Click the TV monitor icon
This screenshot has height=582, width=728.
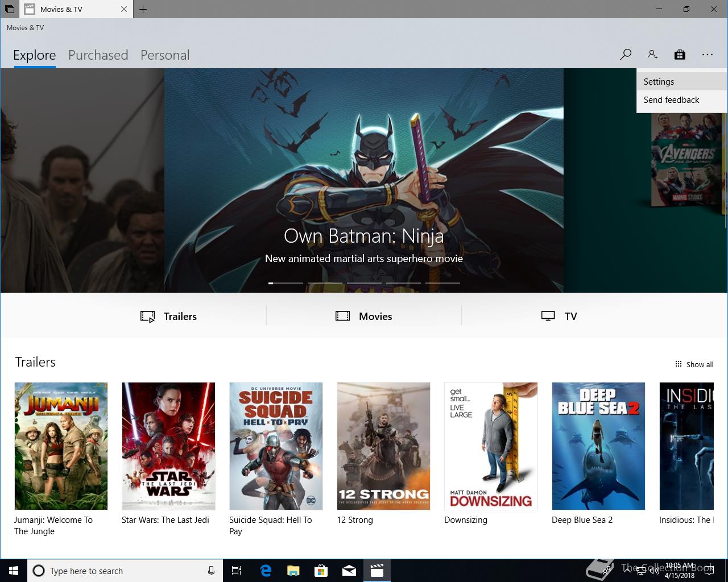(x=548, y=316)
